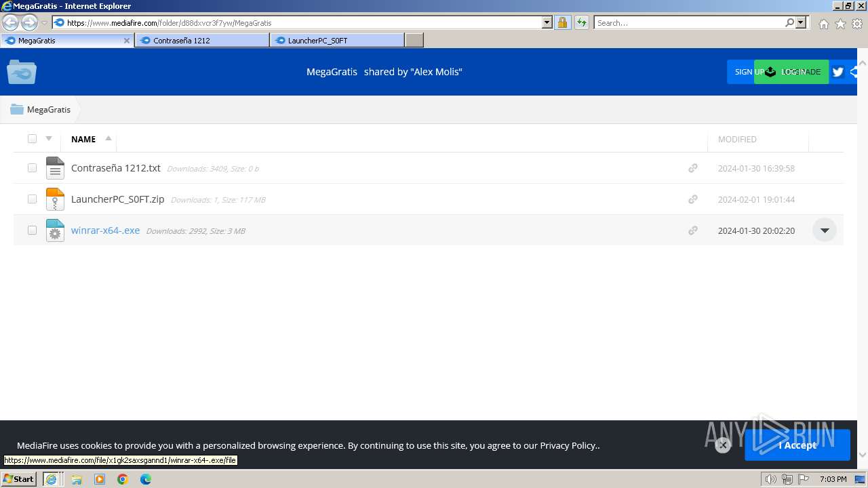The height and width of the screenshot is (488, 868).
Task: Sort files by MODIFIED column
Action: [x=737, y=139]
